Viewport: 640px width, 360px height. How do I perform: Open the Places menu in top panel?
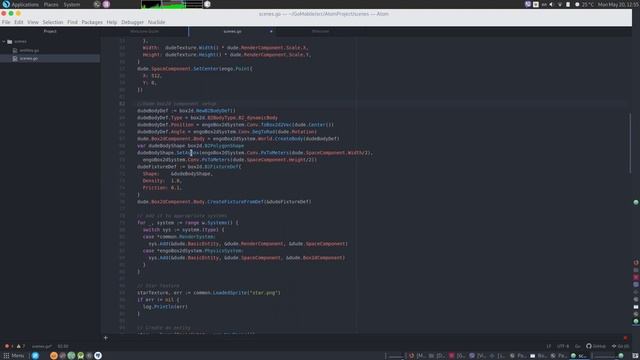51,4
